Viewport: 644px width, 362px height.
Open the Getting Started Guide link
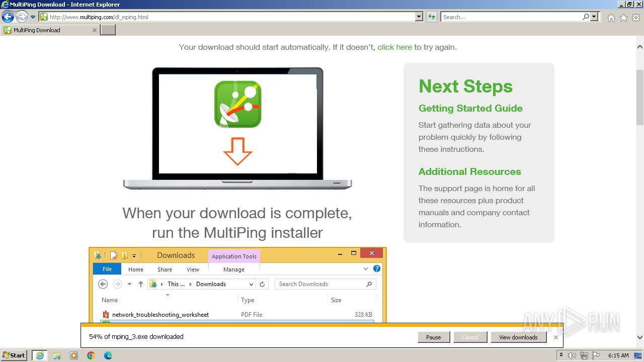coord(470,108)
